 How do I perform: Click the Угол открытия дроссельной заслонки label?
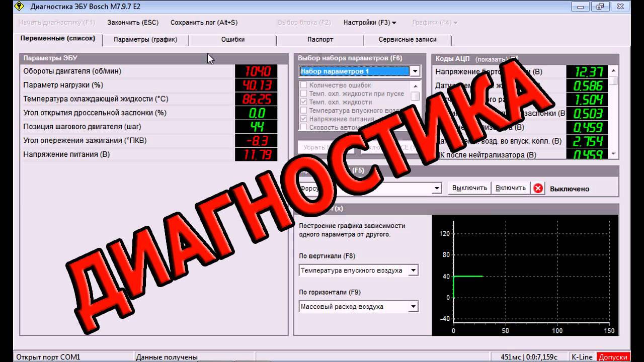click(95, 113)
